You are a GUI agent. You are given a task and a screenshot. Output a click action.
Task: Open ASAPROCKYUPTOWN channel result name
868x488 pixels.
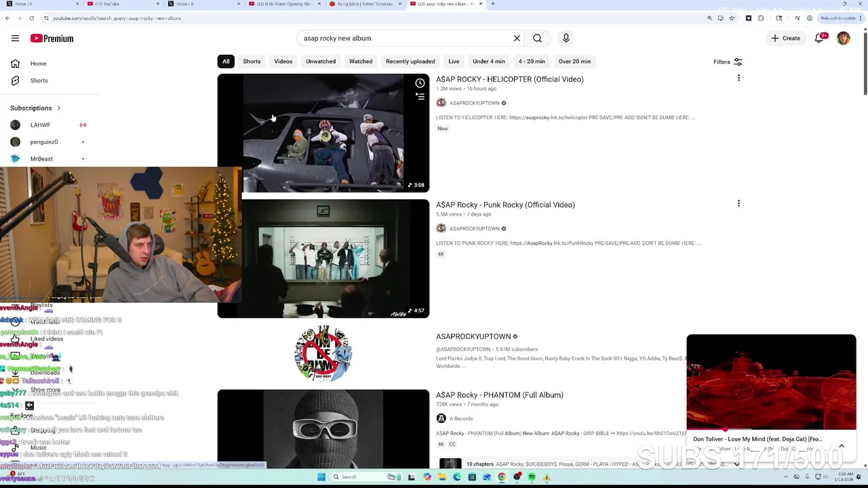(x=473, y=336)
